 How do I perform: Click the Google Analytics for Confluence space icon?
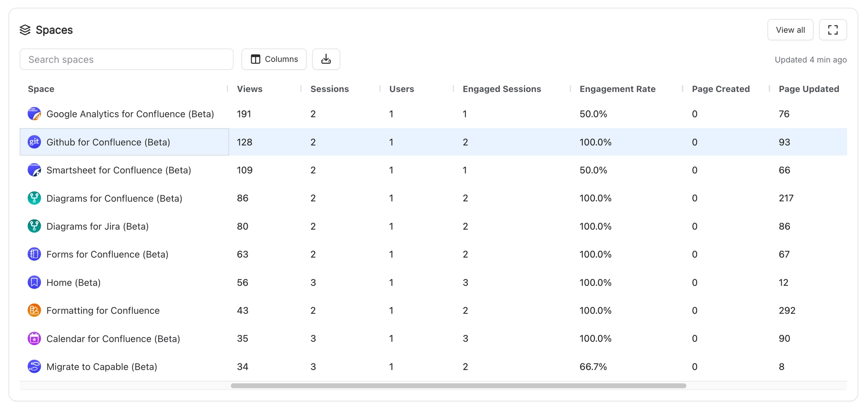coord(34,114)
